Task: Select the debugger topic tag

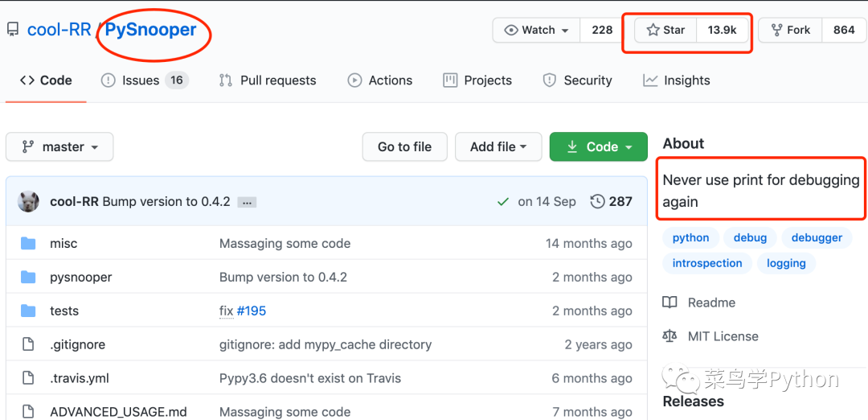Action: pos(817,237)
